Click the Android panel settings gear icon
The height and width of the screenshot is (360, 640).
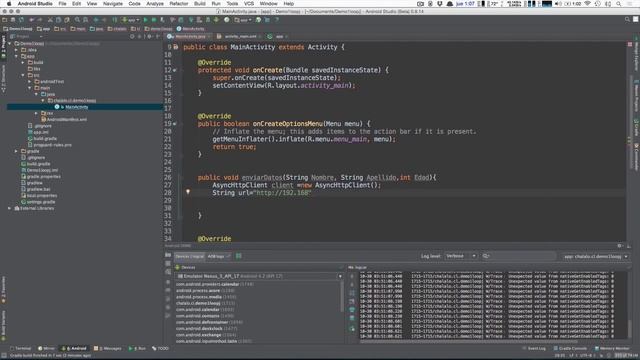(x=620, y=246)
